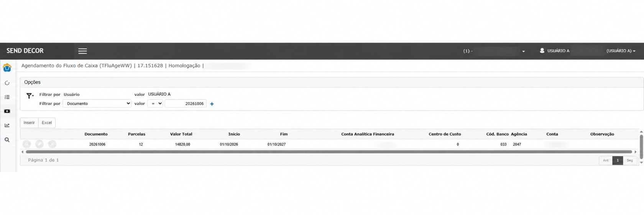Go to previous page with Ant
644x215 pixels.
(x=606, y=160)
